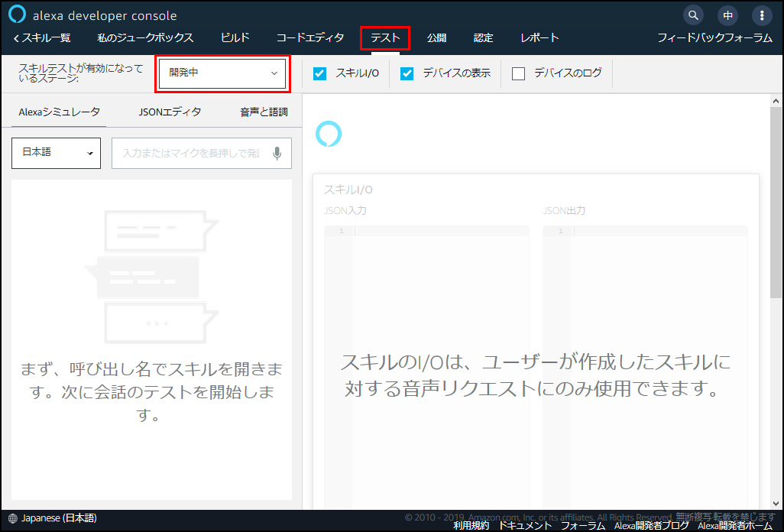
Task: Click the Alexa logo ring icon
Action: coord(17,14)
